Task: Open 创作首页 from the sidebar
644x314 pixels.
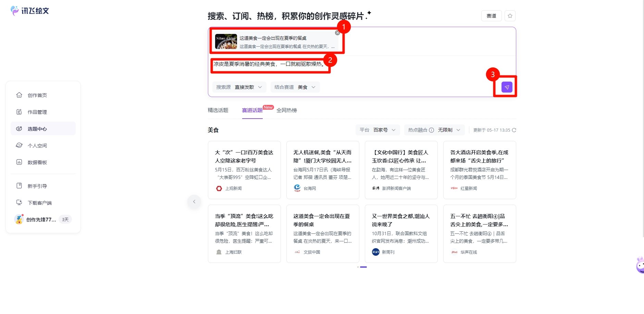Action: 37,95
